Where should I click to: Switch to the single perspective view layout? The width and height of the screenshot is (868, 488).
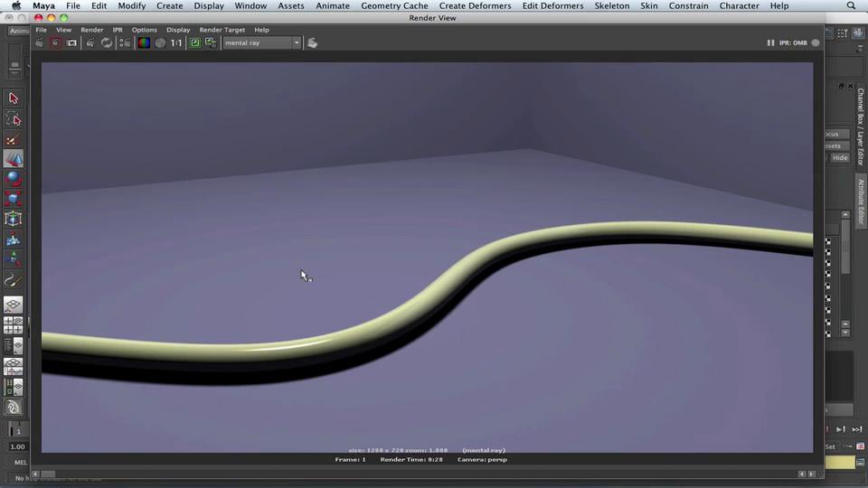14,305
